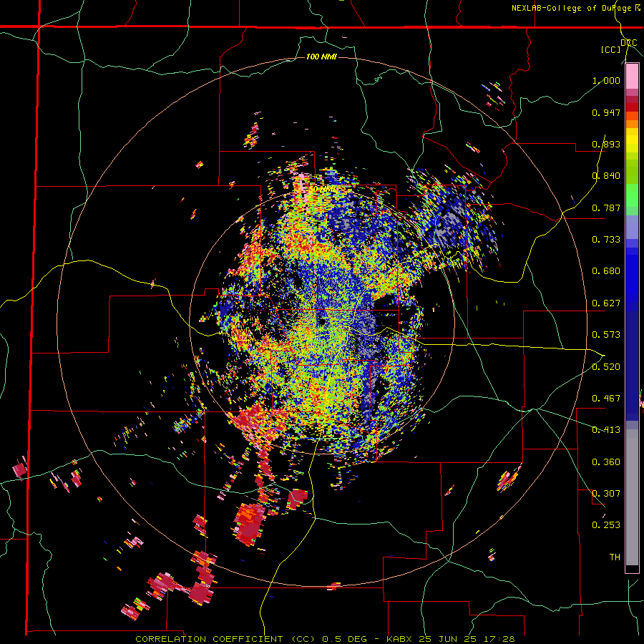The height and width of the screenshot is (644, 644).
Task: Click the 0.840 legend value
Action: (606, 176)
